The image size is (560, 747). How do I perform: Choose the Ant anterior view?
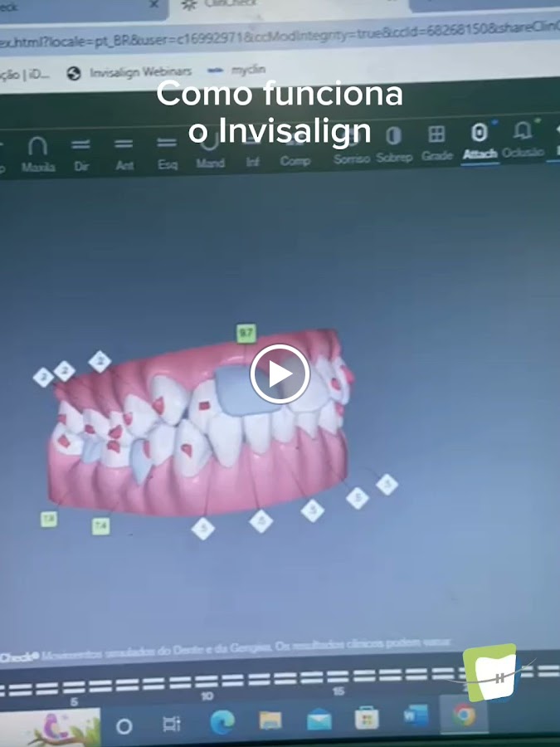point(124,154)
